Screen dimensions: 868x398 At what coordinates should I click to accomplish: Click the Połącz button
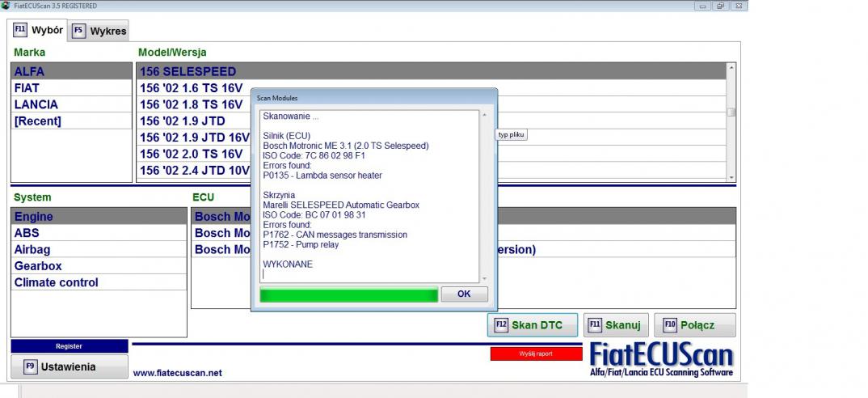(695, 325)
